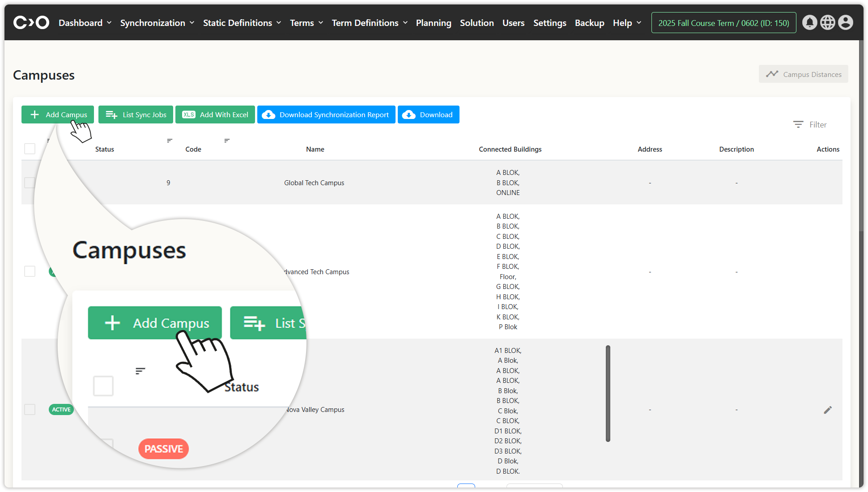Click the sort icon beside Name column
Viewport: 868px width, 492px height.
[227, 140]
